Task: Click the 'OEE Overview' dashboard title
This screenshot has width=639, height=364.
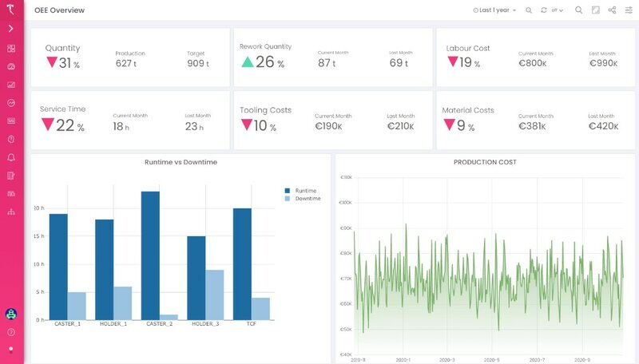Action: [x=59, y=10]
